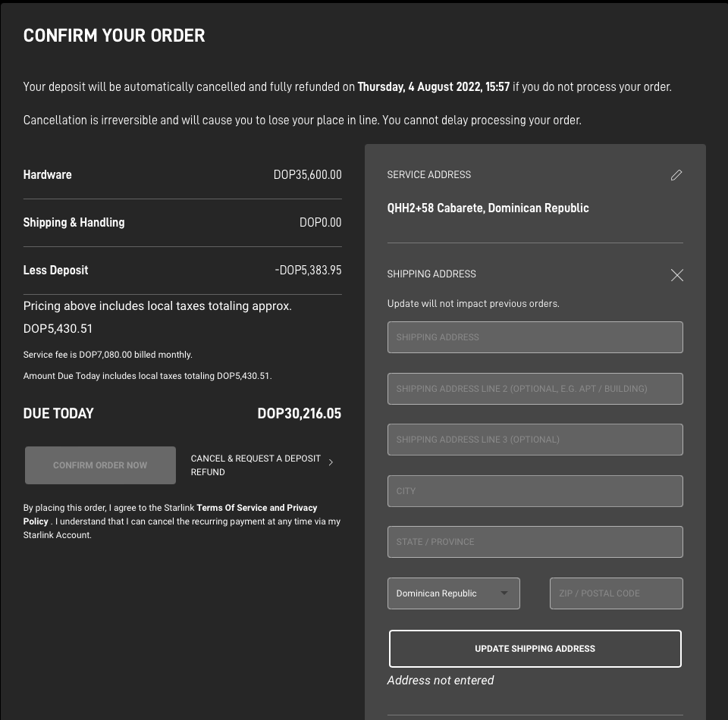Click the DUE TODAY label
Viewport: 728px width, 720px height.
pyautogui.click(x=58, y=413)
